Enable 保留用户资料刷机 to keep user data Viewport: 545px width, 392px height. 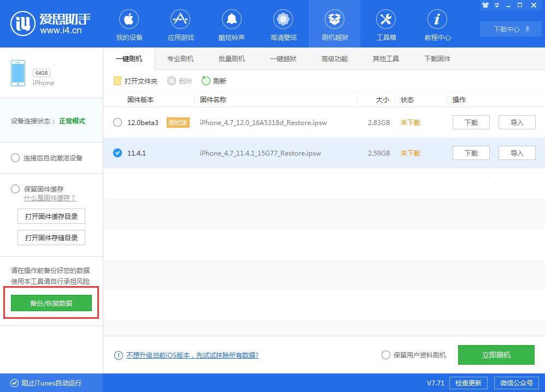click(x=386, y=354)
